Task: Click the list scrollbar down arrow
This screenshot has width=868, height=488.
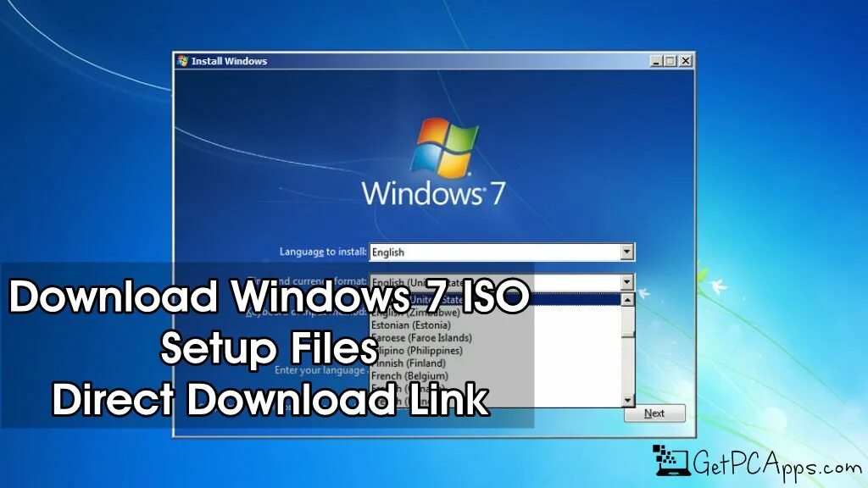Action: 628,400
